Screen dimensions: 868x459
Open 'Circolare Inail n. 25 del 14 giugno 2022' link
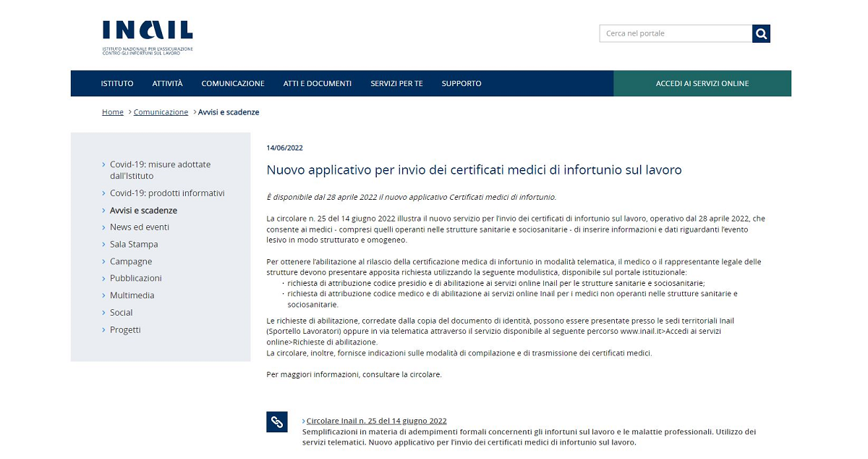376,421
